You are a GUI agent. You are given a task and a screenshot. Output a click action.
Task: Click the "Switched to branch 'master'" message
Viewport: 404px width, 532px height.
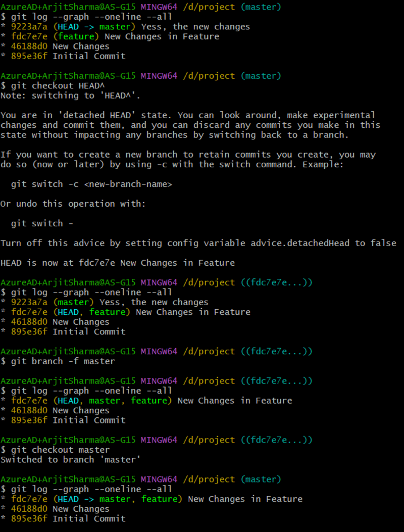click(x=71, y=460)
